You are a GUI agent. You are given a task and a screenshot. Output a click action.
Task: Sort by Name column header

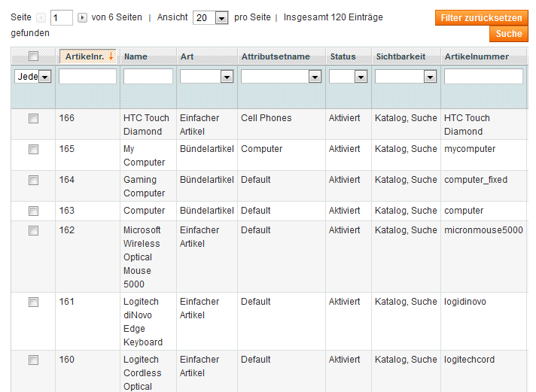click(x=136, y=56)
